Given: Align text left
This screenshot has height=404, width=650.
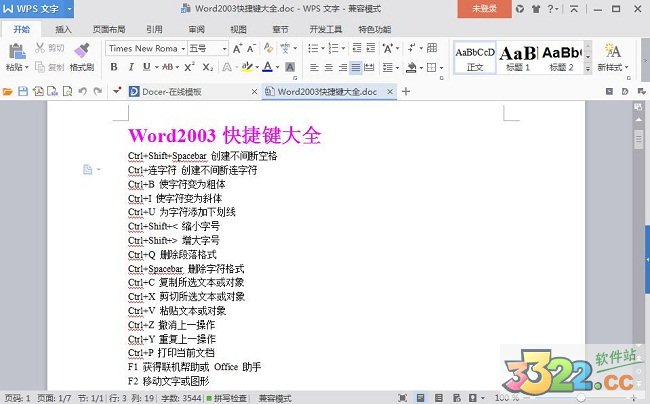Looking at the screenshot, I should pyautogui.click(x=314, y=67).
